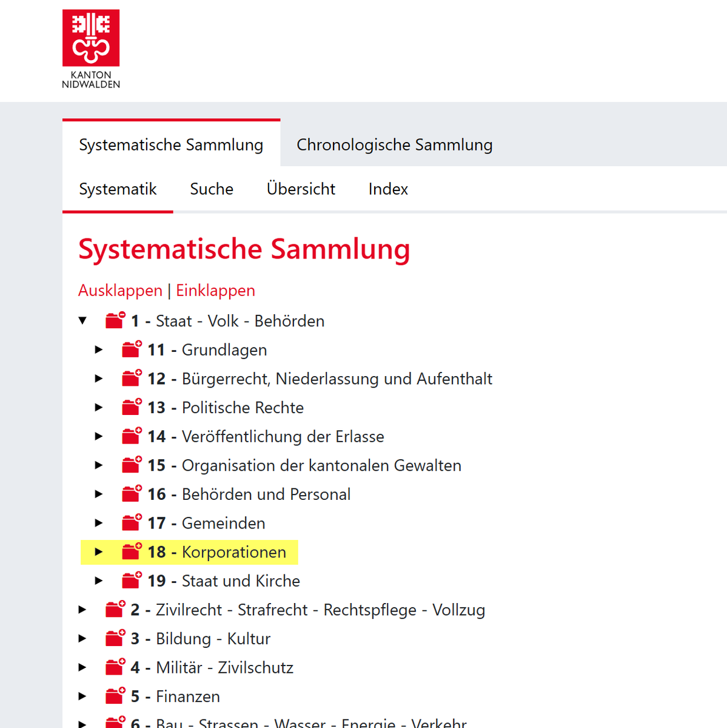The height and width of the screenshot is (728, 727).
Task: Click the folder icon next to 5 Finanzen
Action: click(114, 695)
